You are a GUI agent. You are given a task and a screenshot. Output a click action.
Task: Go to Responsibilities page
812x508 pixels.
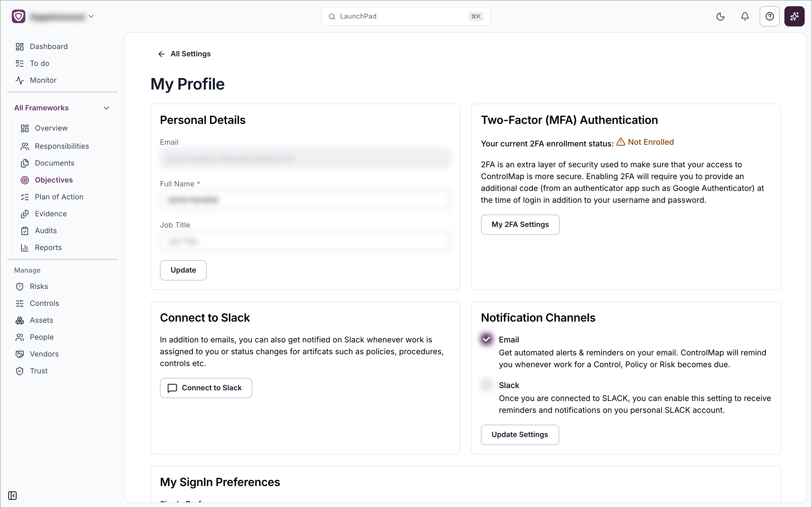62,146
